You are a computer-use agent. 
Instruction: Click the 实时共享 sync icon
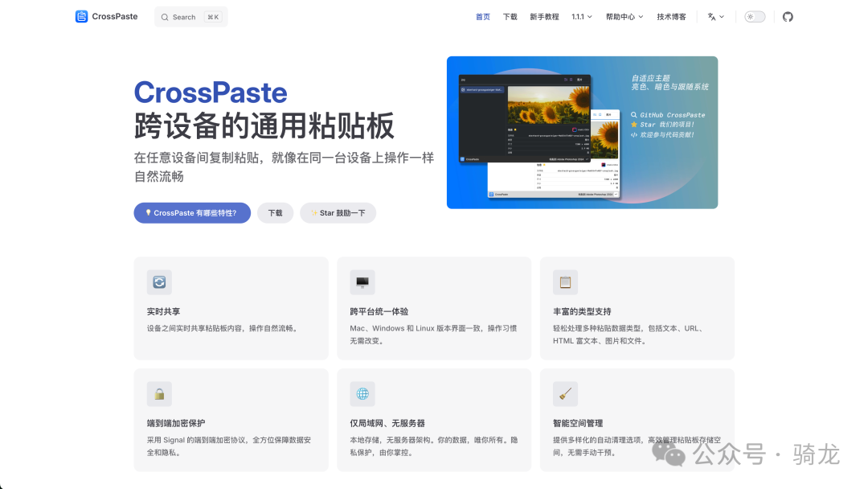(x=159, y=282)
